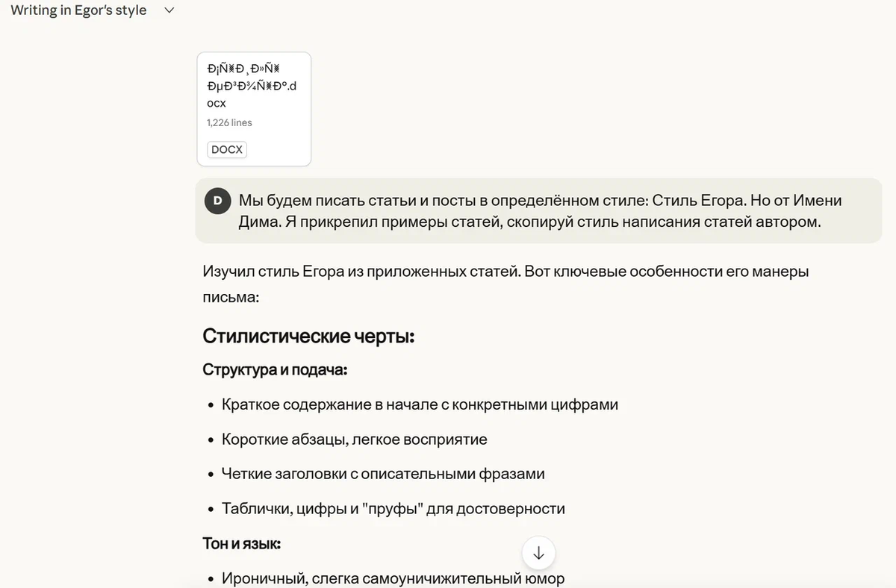Click the user message about Стиль Егора
Screen dimensions: 896x588
[x=539, y=211]
